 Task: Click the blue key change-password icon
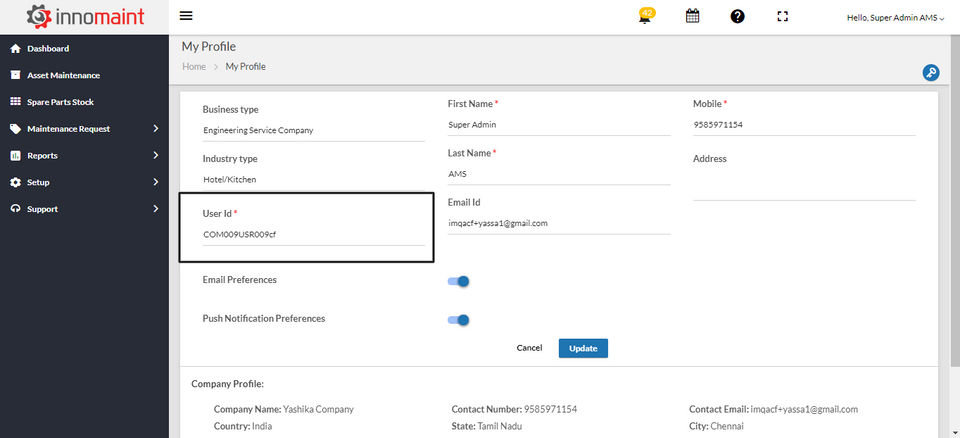pos(930,72)
